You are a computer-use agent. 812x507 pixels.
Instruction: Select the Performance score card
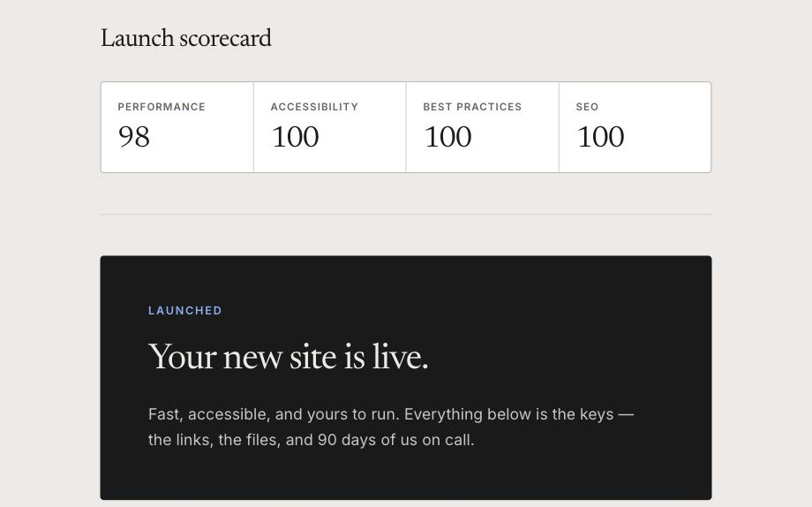click(x=177, y=127)
